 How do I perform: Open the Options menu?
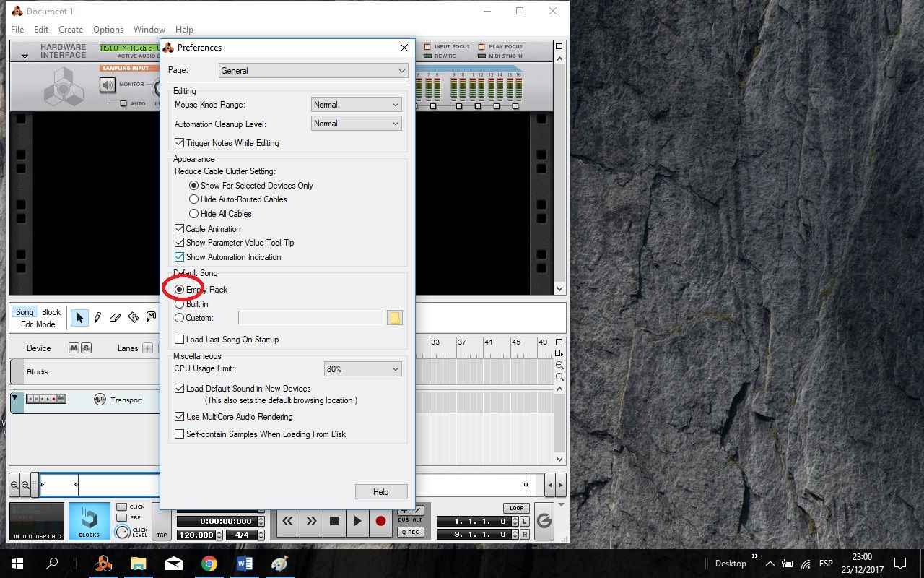[108, 30]
